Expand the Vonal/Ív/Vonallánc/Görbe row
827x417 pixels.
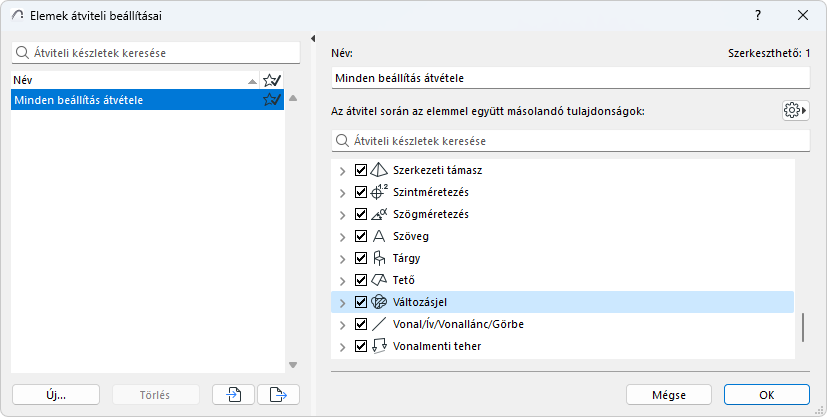click(x=343, y=324)
